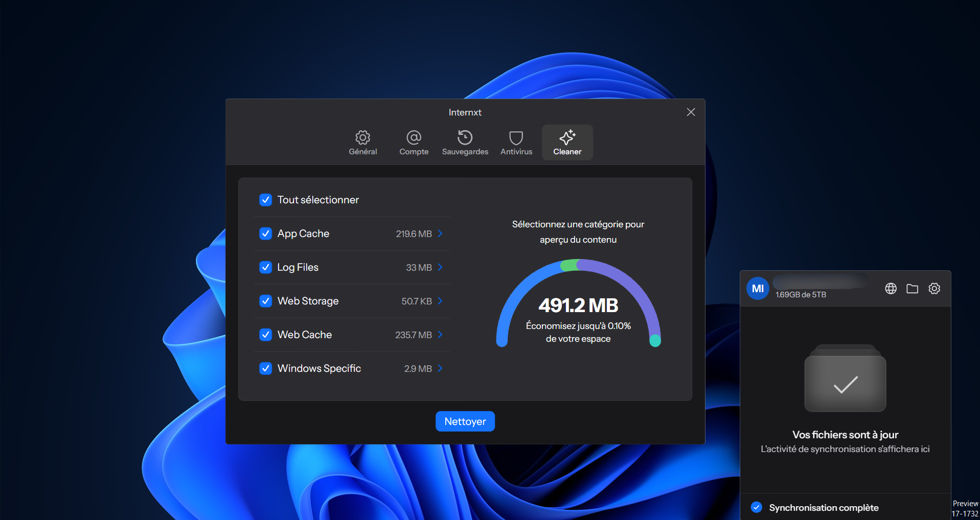Expand App Cache details chevron

tap(440, 233)
